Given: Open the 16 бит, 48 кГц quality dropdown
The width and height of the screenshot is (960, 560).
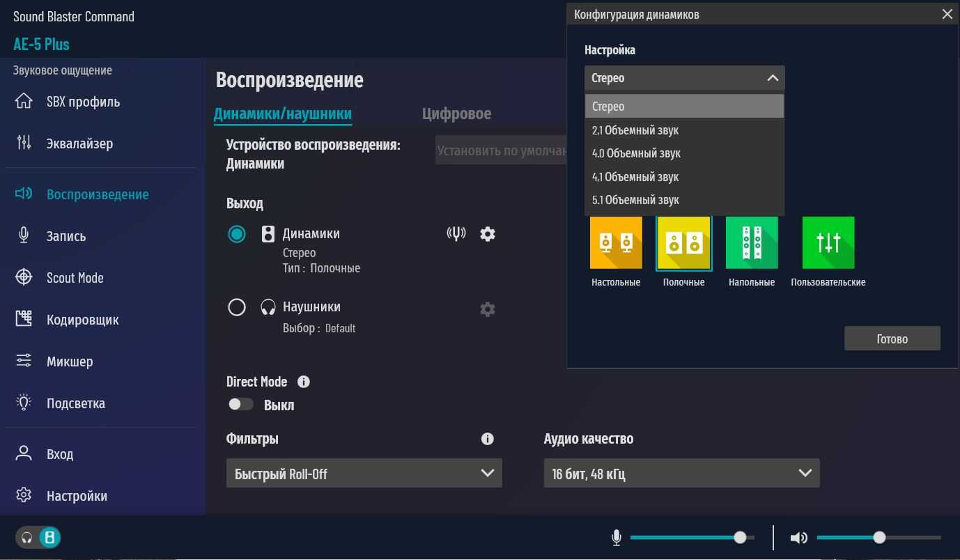Looking at the screenshot, I should (681, 474).
